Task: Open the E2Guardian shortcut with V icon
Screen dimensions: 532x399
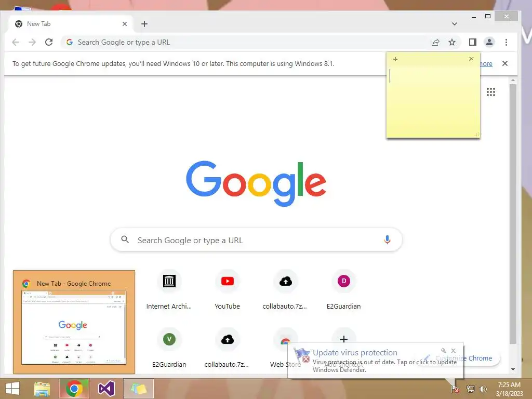Action: point(169,349)
